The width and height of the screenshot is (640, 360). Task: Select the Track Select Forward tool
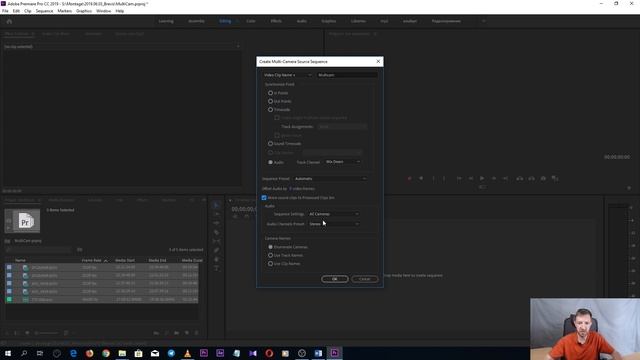pos(216,214)
